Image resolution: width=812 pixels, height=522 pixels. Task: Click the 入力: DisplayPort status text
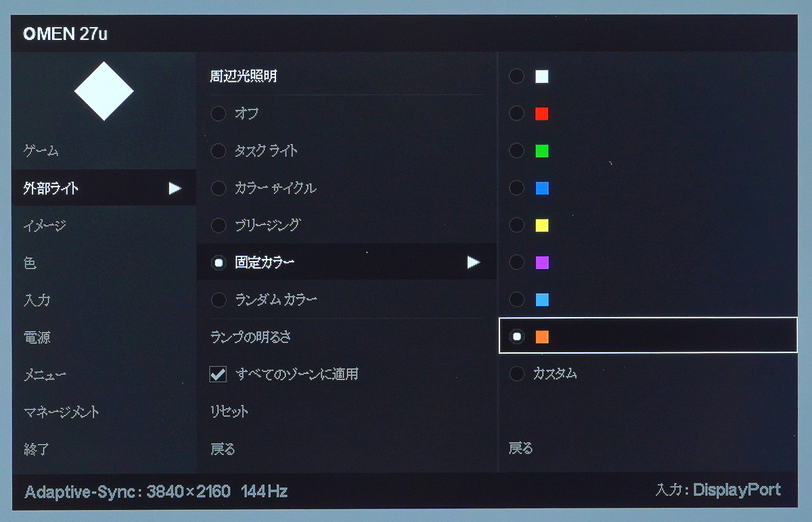pyautogui.click(x=718, y=490)
